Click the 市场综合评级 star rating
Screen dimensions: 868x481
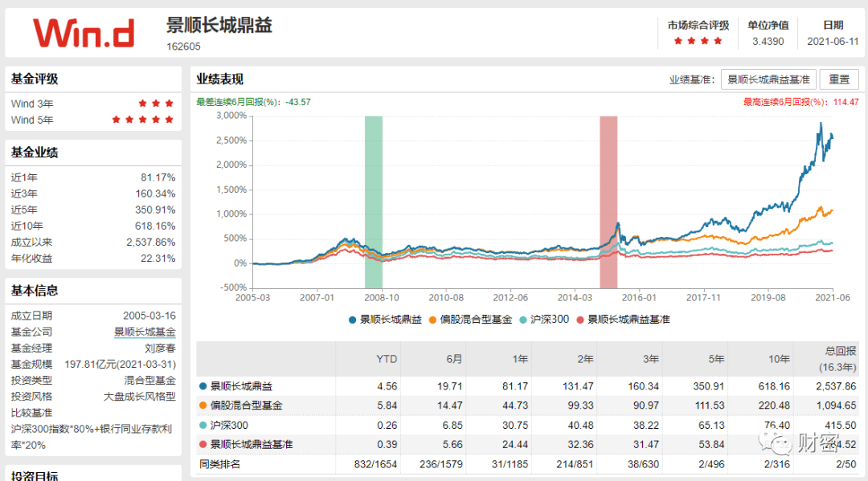click(698, 41)
